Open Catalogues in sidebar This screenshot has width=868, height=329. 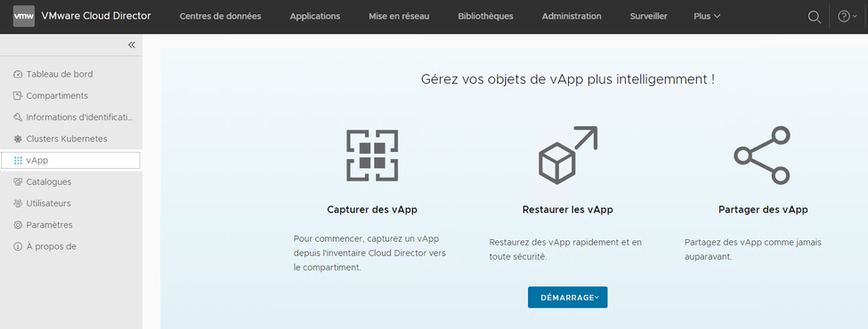49,182
